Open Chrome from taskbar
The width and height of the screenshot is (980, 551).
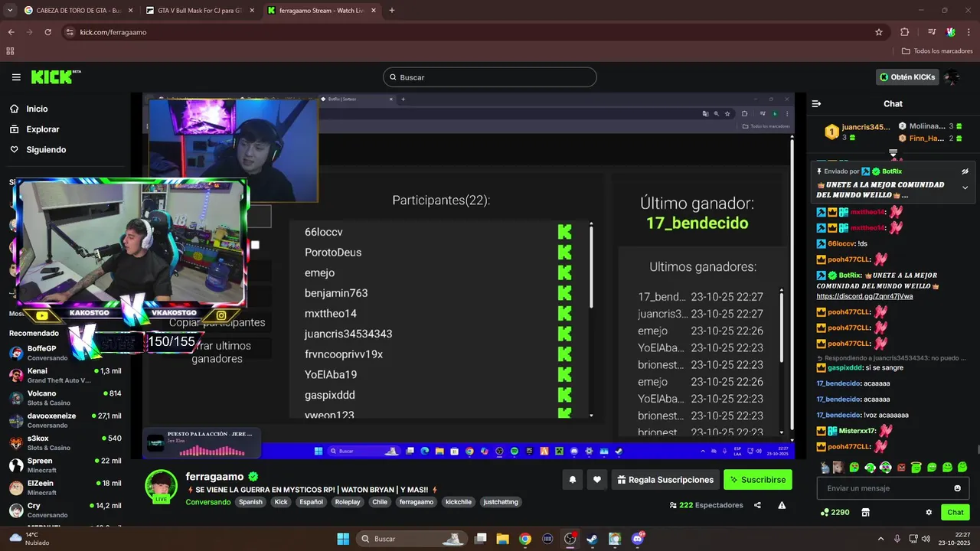click(x=524, y=539)
